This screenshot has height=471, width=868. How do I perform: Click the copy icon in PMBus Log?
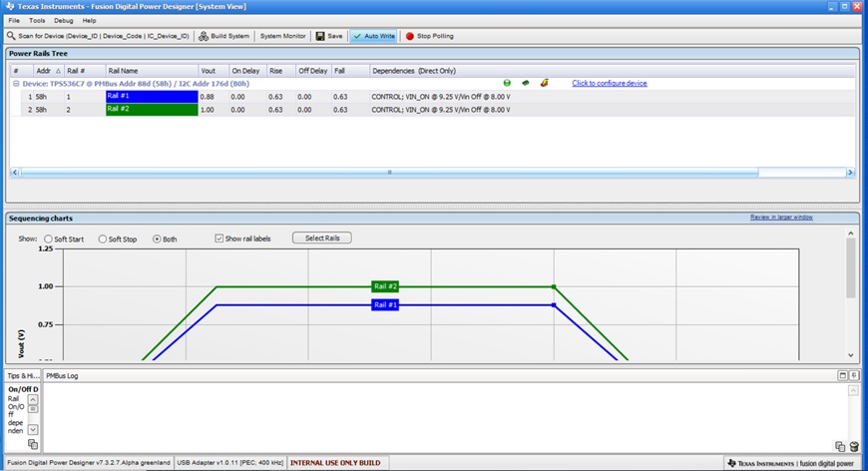[839, 446]
